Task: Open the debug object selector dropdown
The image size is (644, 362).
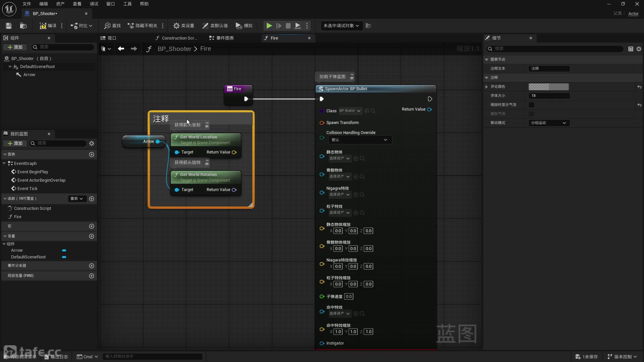Action: [341, 26]
